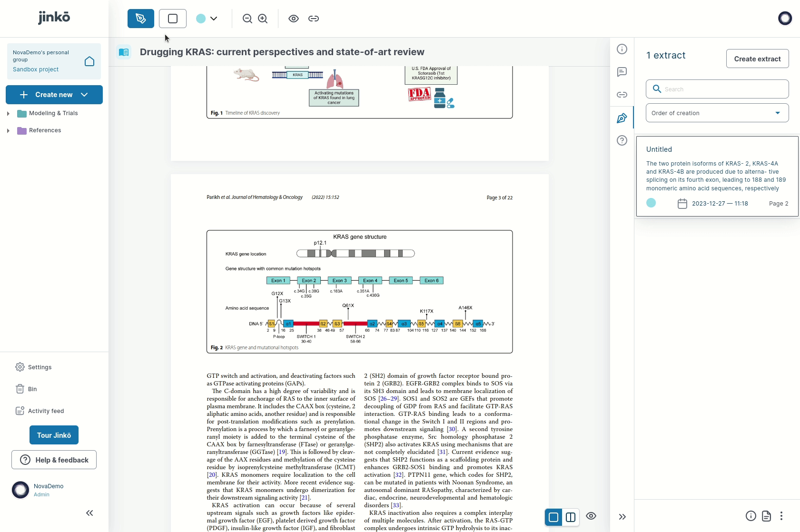Click the Create extract button
800x532 pixels.
(757, 59)
